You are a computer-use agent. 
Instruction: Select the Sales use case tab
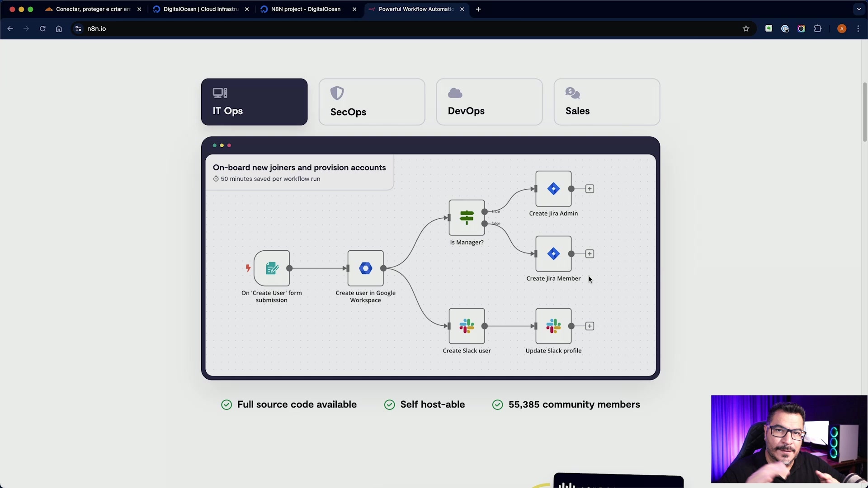click(x=607, y=102)
